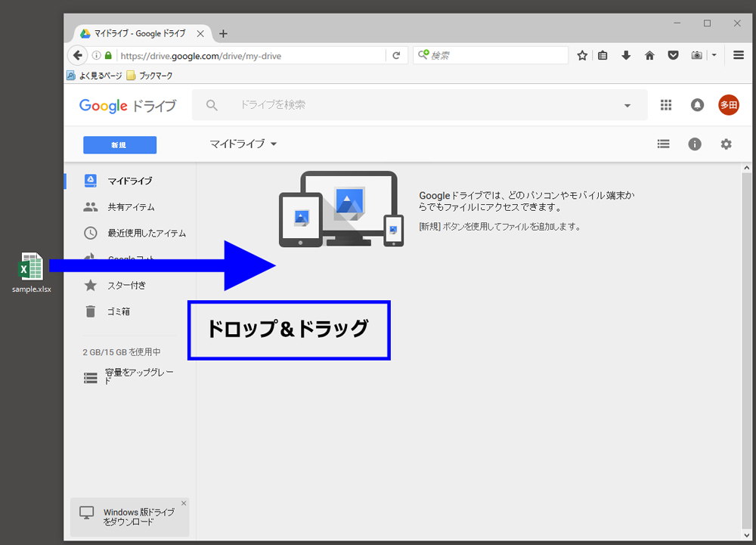Screen dimensions: 756x545
Task: Open 共有アイテム in the sidebar
Action: (131, 207)
